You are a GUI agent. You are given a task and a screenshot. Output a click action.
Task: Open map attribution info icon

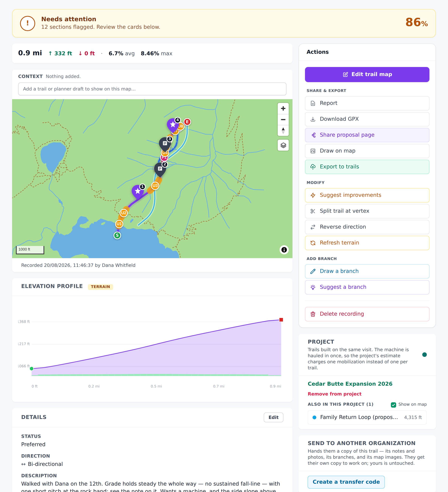tap(284, 250)
